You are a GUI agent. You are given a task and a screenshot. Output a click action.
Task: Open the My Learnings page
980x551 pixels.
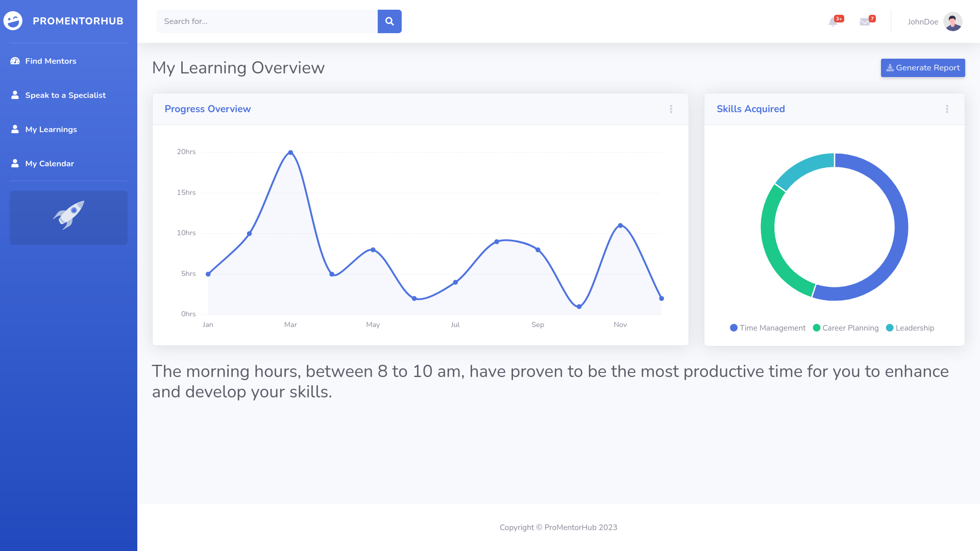click(51, 130)
